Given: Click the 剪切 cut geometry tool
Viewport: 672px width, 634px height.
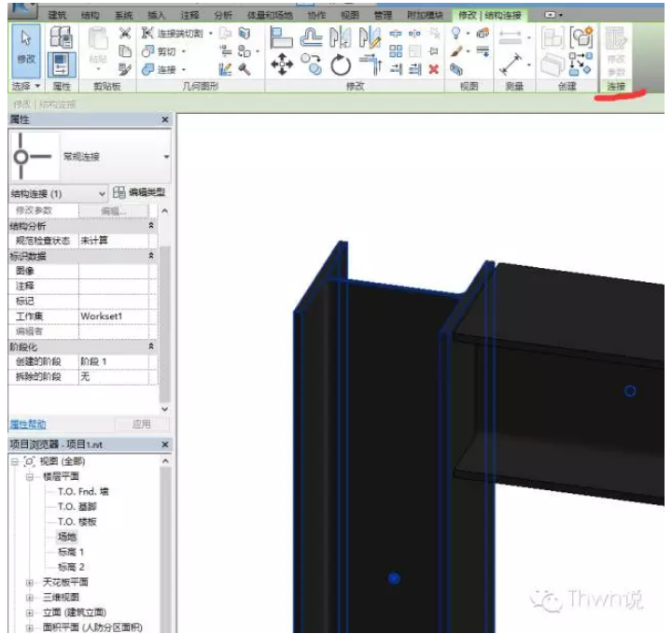Looking at the screenshot, I should point(160,51).
